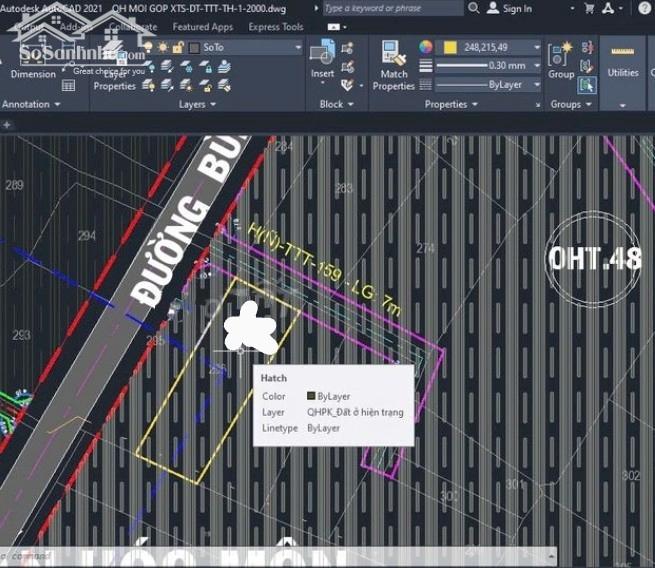This screenshot has width=655, height=568.
Task: Click the object color wheel icon
Action: pyautogui.click(x=426, y=48)
